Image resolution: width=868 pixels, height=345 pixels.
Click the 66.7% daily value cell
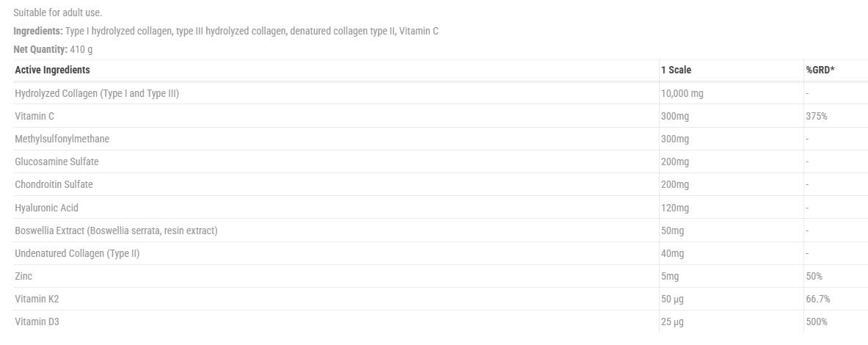818,299
